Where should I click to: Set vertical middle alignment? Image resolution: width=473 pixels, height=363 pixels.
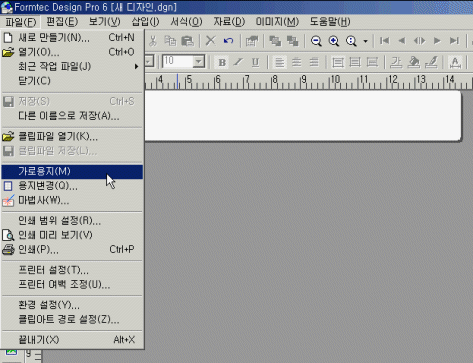[x=355, y=62]
